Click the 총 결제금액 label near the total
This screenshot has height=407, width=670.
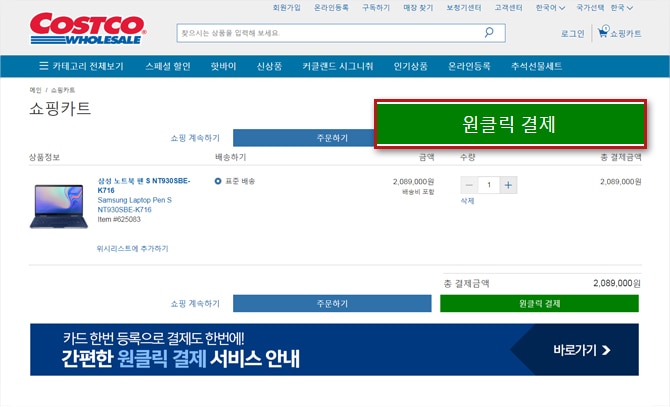[466, 284]
